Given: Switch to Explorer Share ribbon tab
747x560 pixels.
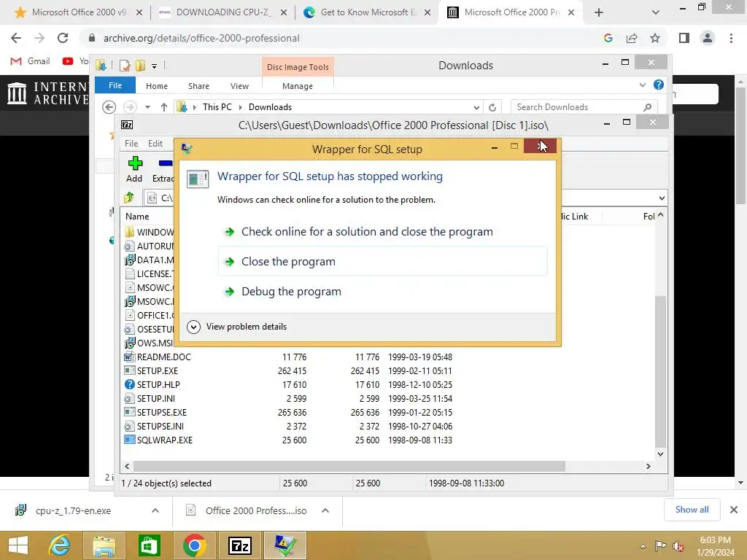Looking at the screenshot, I should click(x=198, y=86).
